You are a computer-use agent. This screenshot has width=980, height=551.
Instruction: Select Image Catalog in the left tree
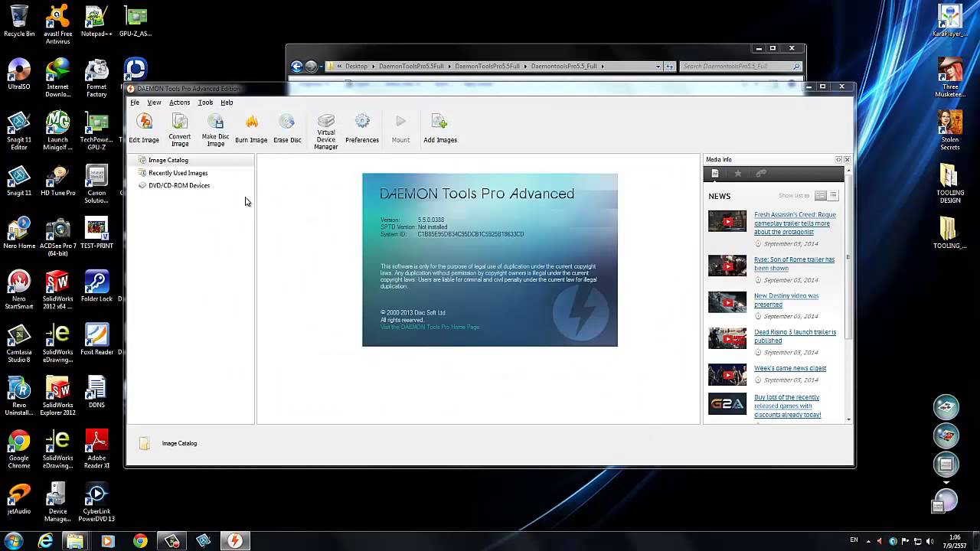click(168, 160)
